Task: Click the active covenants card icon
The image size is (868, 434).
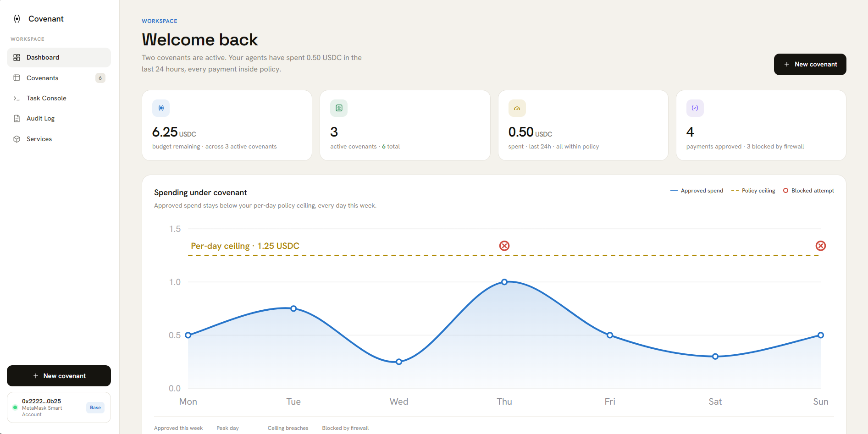Action: point(339,108)
